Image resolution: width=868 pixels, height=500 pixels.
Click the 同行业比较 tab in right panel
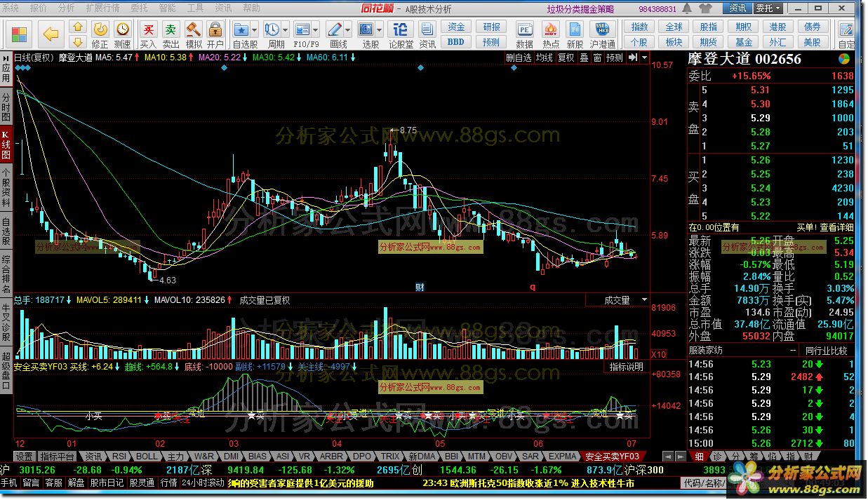[x=827, y=351]
